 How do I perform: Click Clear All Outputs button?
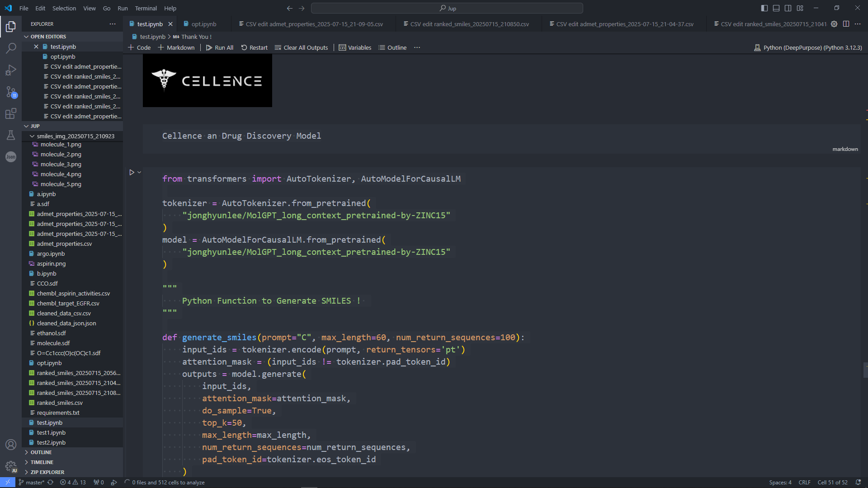(x=301, y=47)
